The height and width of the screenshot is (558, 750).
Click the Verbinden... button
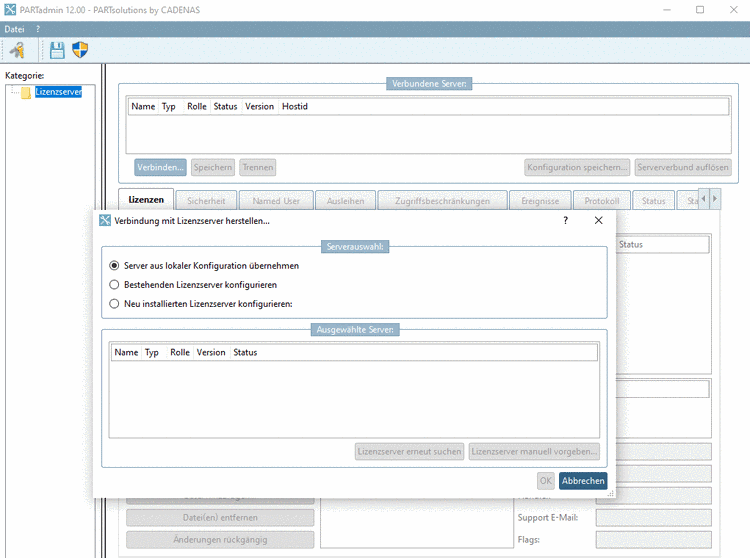pos(160,167)
